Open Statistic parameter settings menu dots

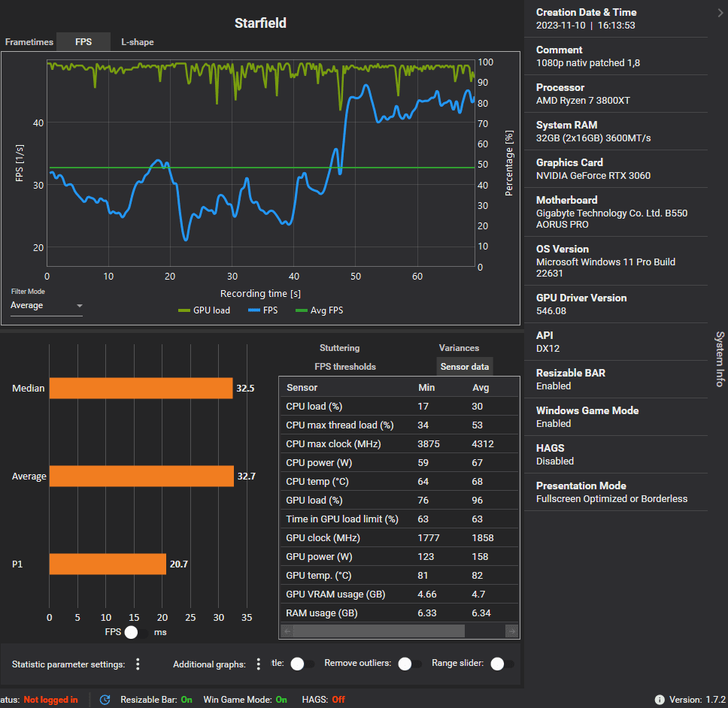(x=138, y=664)
